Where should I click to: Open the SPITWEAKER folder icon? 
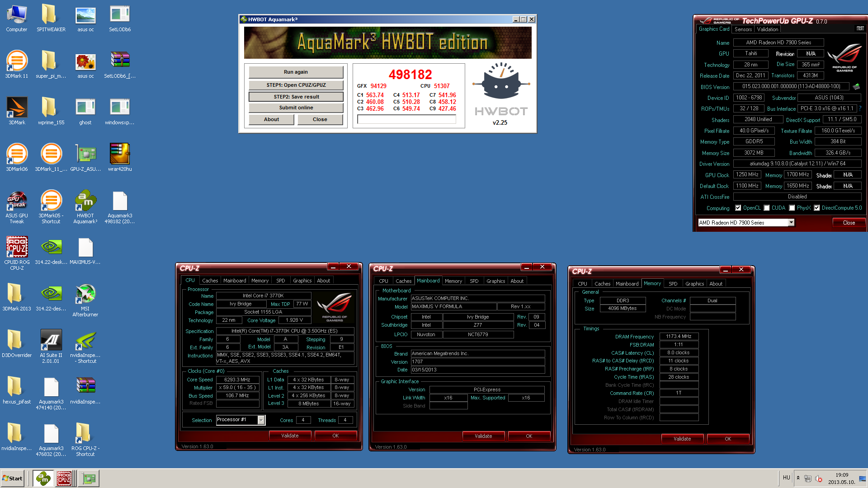tap(51, 18)
